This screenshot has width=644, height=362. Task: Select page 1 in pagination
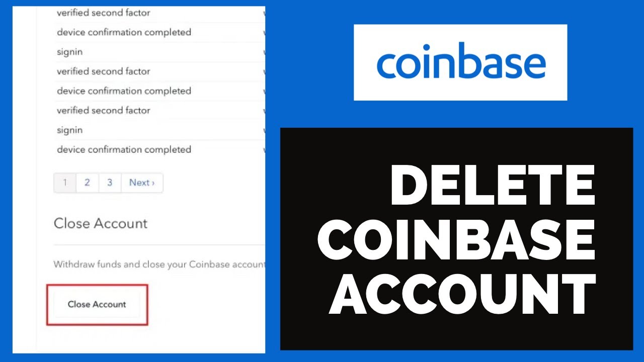(x=65, y=183)
